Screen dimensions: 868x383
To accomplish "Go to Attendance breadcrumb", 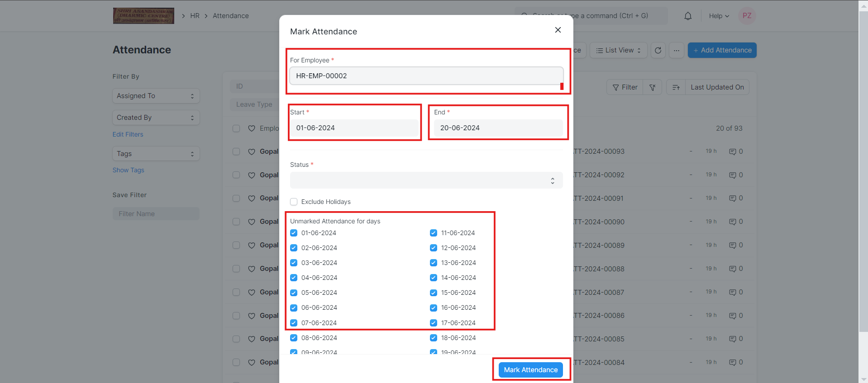I will [x=231, y=16].
